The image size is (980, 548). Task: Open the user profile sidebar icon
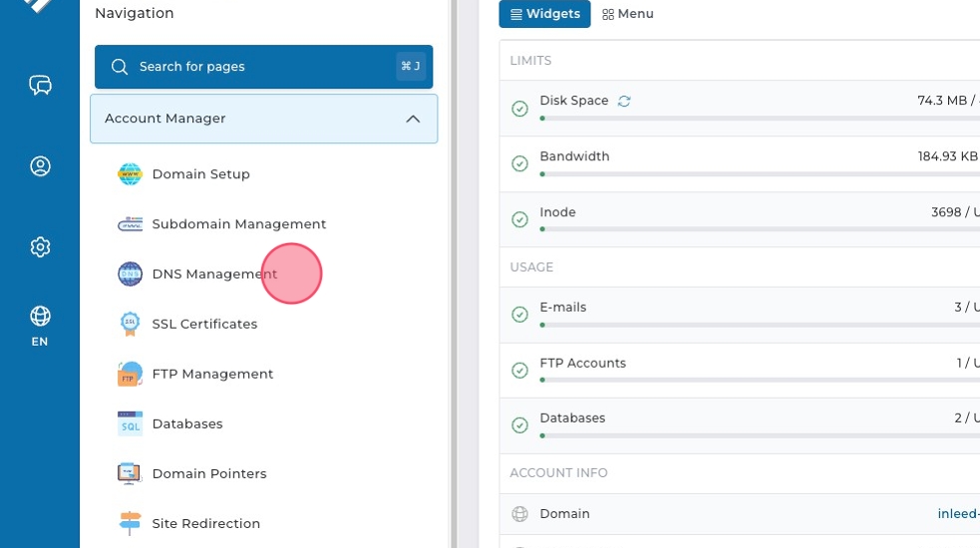[40, 166]
